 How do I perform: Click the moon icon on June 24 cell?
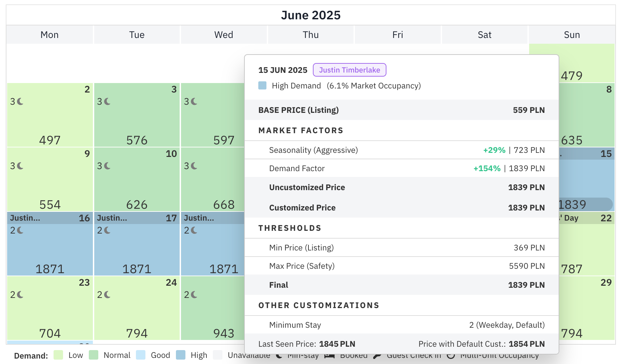coord(107,295)
